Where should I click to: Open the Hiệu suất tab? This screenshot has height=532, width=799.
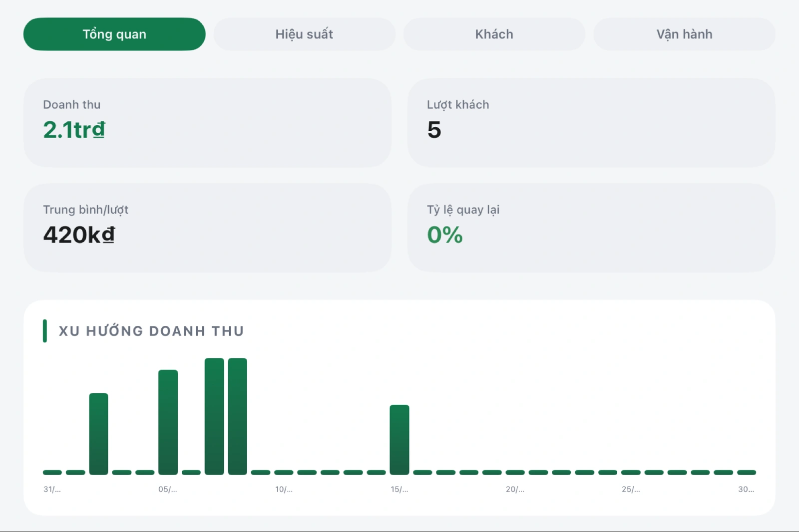coord(304,34)
